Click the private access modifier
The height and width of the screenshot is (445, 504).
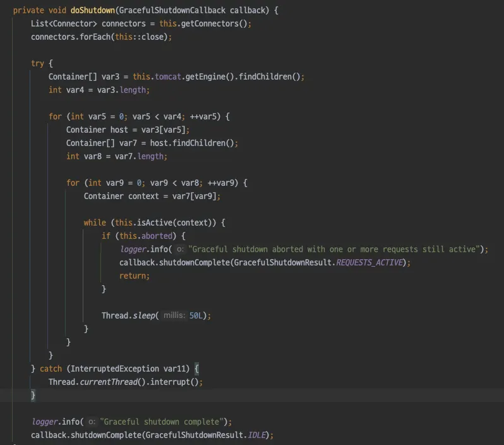tap(28, 10)
